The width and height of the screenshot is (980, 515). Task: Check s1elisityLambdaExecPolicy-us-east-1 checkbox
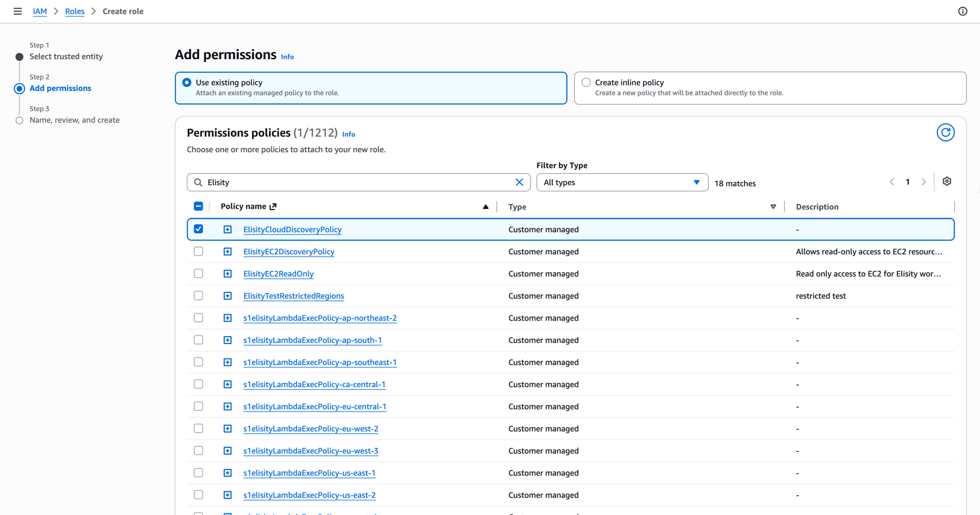coord(198,472)
